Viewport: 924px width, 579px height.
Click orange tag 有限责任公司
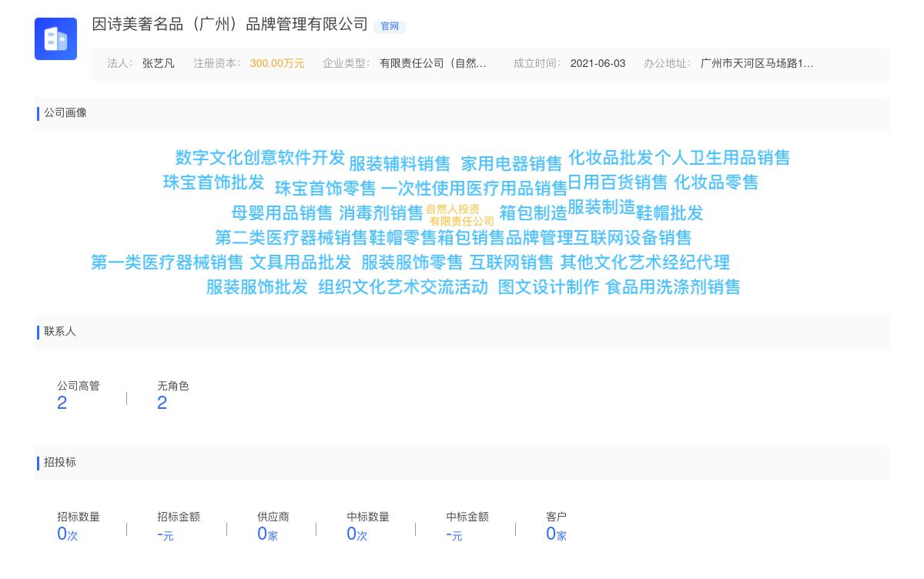tap(462, 222)
